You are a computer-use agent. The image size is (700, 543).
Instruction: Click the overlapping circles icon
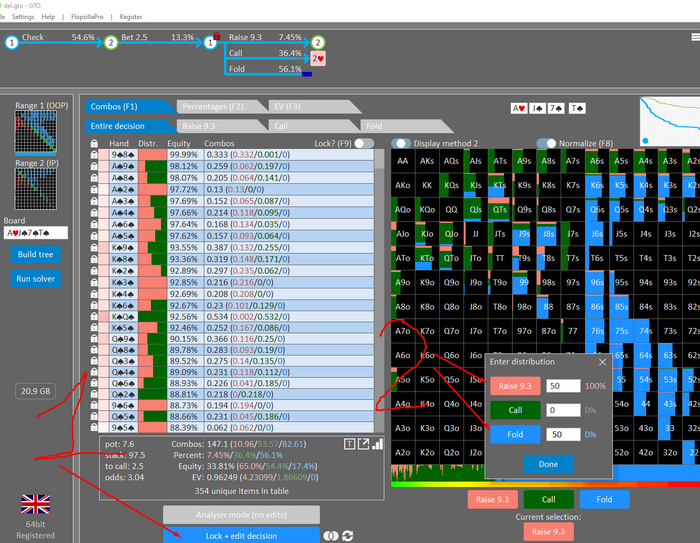[331, 535]
